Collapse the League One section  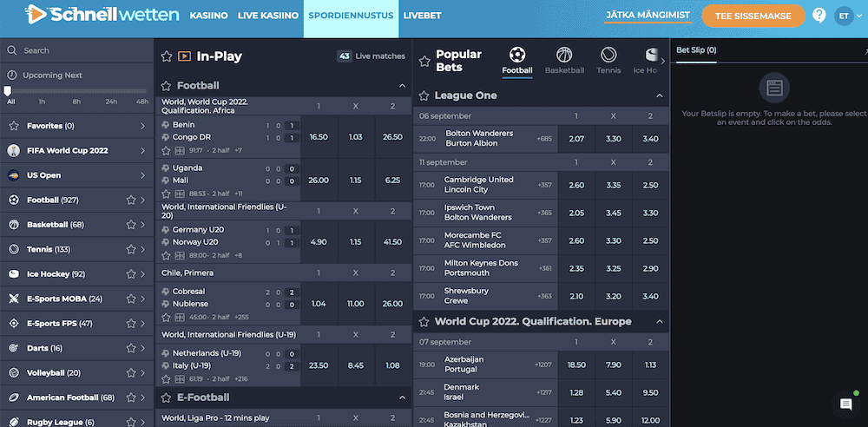pyautogui.click(x=660, y=95)
